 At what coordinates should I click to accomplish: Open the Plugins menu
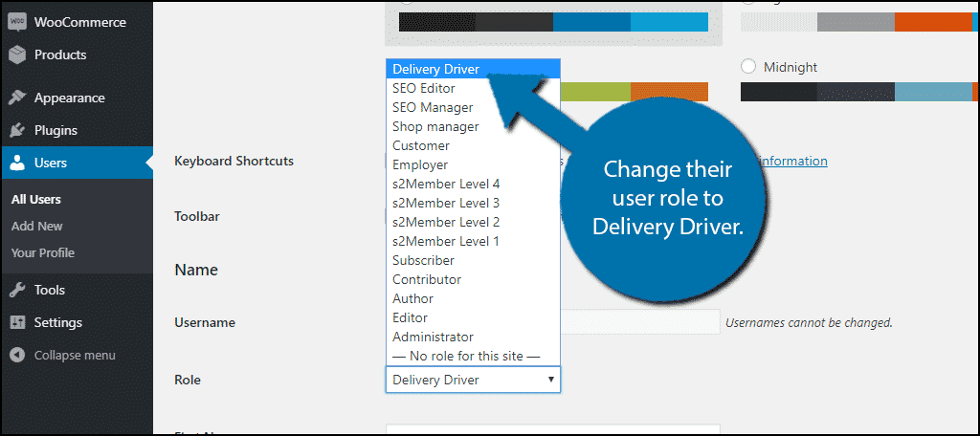[77, 131]
